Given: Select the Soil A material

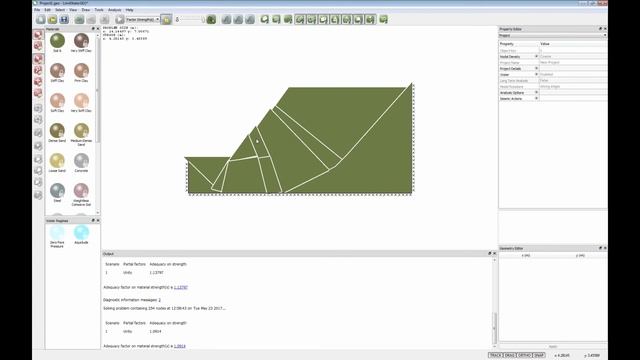Looking at the screenshot, I should click(57, 43).
